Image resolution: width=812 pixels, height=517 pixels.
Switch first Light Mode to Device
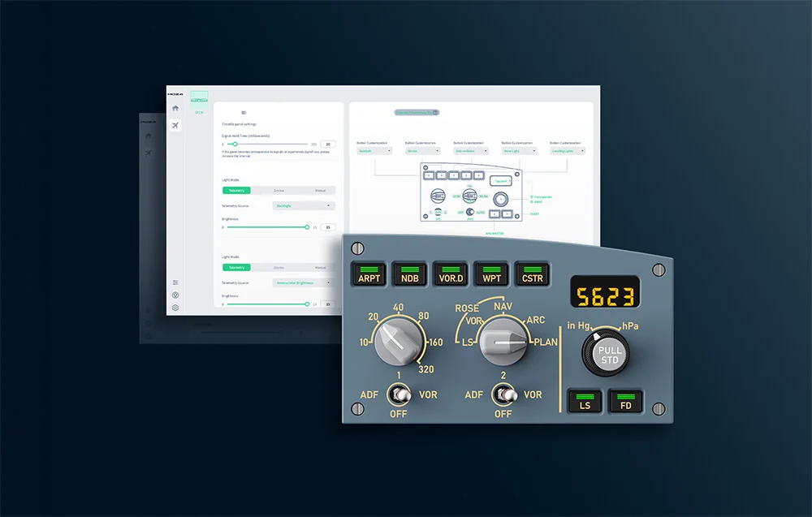click(279, 191)
